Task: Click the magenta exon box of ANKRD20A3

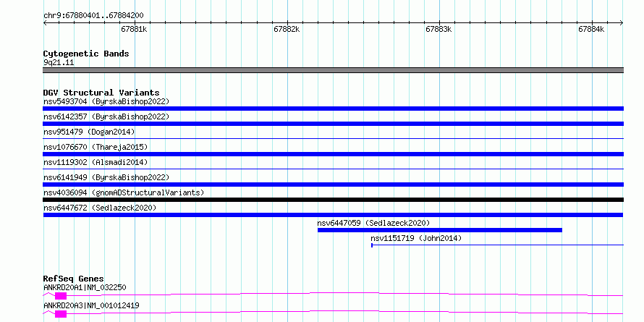Action: tap(61, 314)
